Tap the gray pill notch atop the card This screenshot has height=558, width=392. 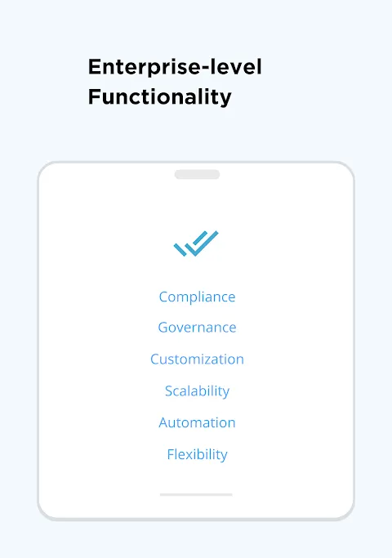[197, 174]
